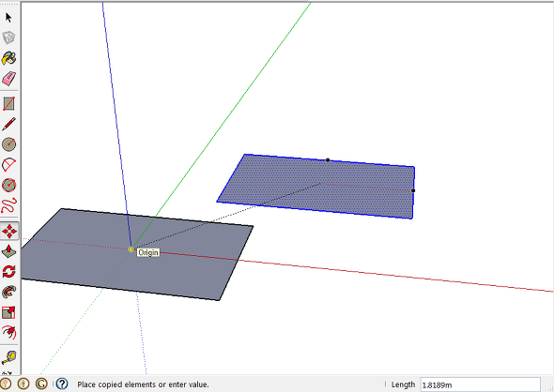This screenshot has width=554, height=392.
Task: Click the first round status bar icon
Action: click(x=5, y=384)
